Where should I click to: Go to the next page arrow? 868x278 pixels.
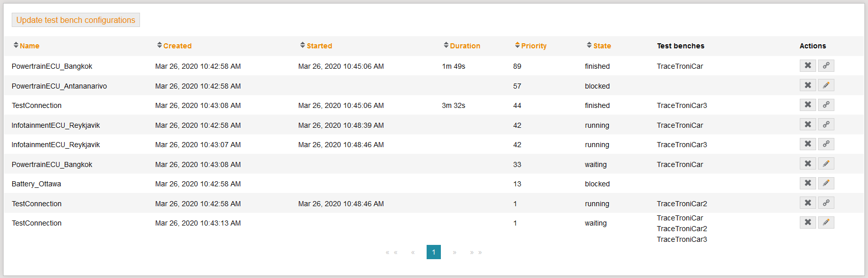tap(455, 252)
